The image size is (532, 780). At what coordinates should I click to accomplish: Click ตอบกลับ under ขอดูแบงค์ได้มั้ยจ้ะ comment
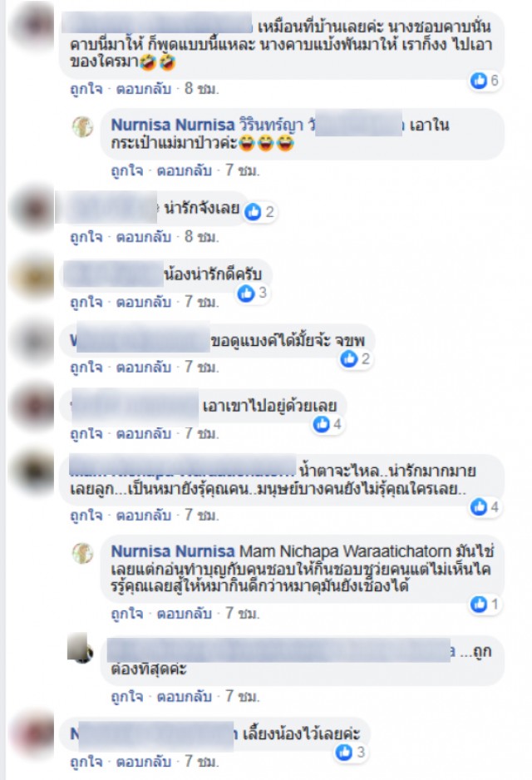point(144,367)
